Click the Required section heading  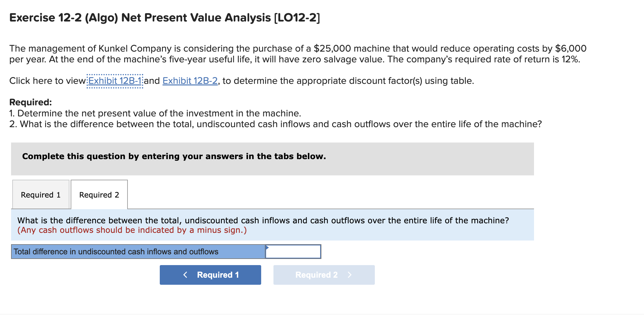31,102
